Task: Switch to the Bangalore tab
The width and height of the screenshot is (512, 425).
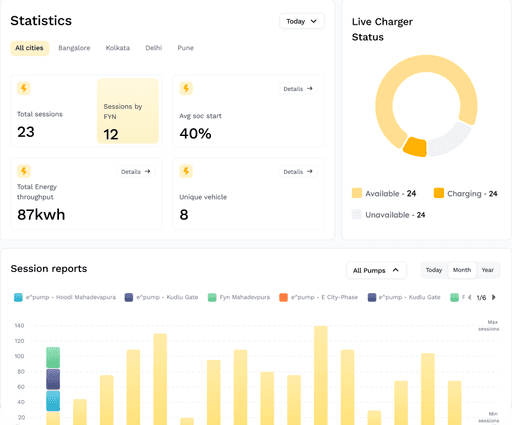Action: coord(74,48)
